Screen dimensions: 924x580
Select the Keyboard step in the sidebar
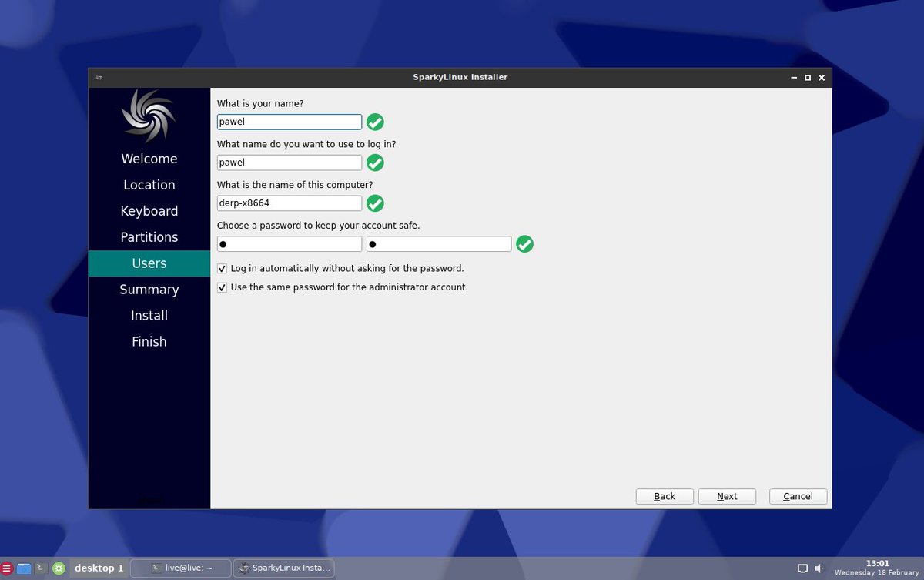point(149,211)
